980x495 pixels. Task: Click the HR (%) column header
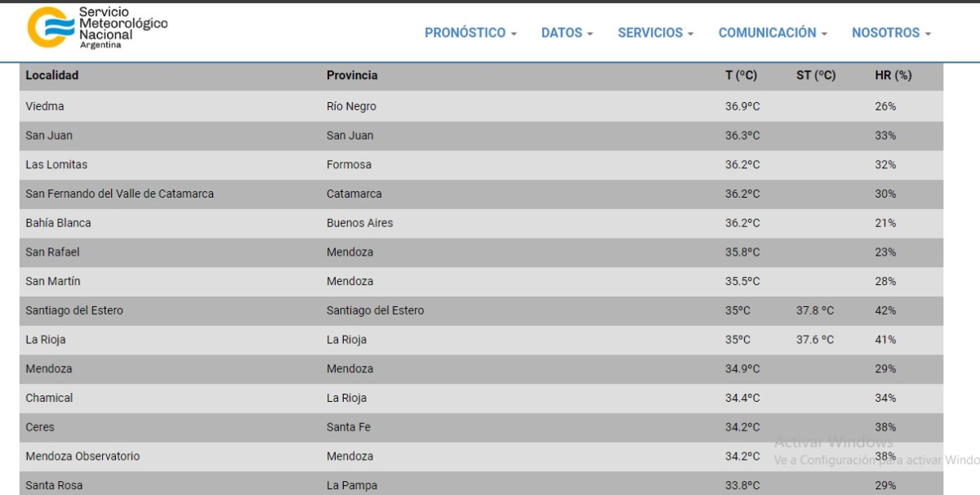893,75
